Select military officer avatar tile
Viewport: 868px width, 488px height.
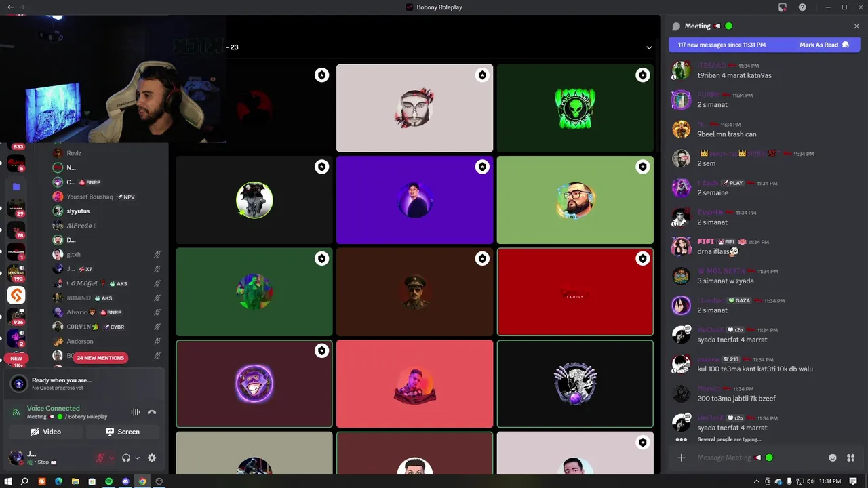(x=414, y=292)
